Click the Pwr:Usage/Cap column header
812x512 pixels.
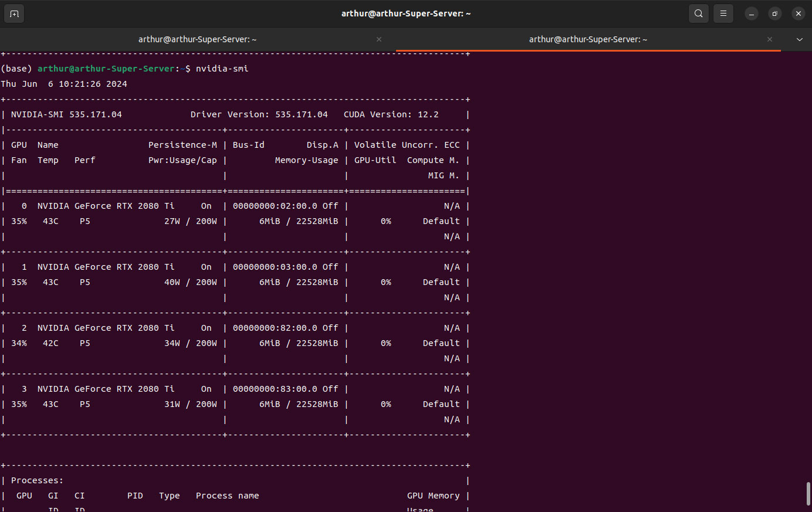pyautogui.click(x=182, y=160)
